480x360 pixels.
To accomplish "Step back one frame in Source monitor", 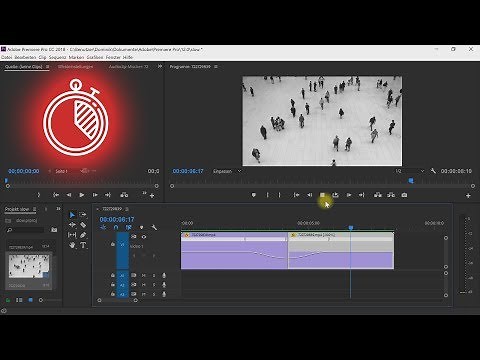I will [69, 195].
